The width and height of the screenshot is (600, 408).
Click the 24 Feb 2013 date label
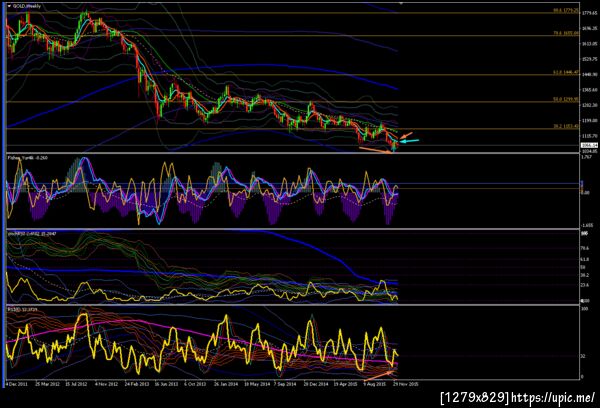pyautogui.click(x=137, y=384)
